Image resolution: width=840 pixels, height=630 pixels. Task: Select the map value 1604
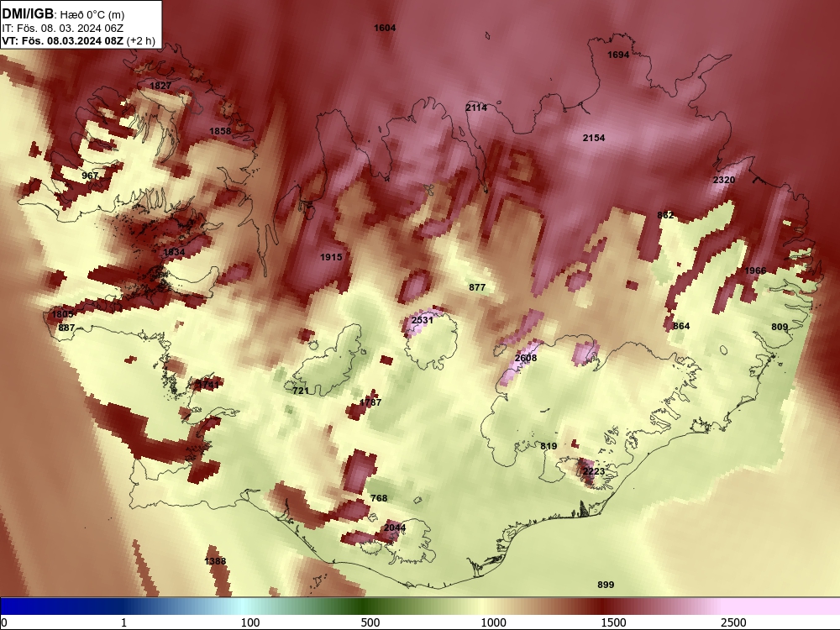pos(385,28)
